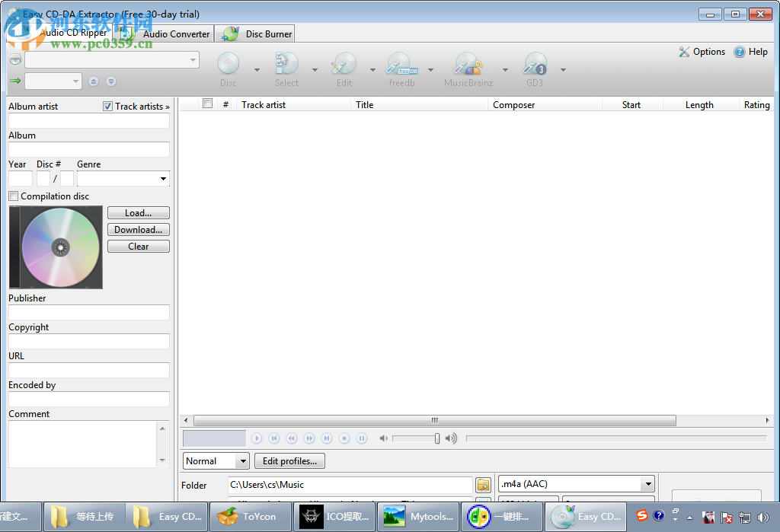Expand the Edit button dropdown arrow
Screen dimensions: 780x532
click(372, 69)
